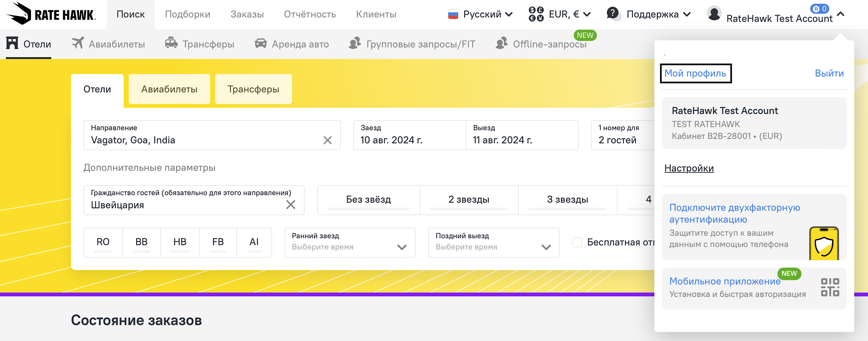This screenshot has width=868, height=341.
Task: Enable the Бесплатная отмена checkbox
Action: pos(577,242)
